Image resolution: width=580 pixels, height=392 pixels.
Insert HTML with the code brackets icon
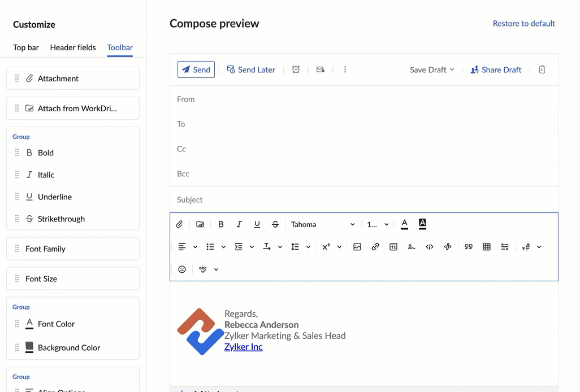(x=430, y=247)
